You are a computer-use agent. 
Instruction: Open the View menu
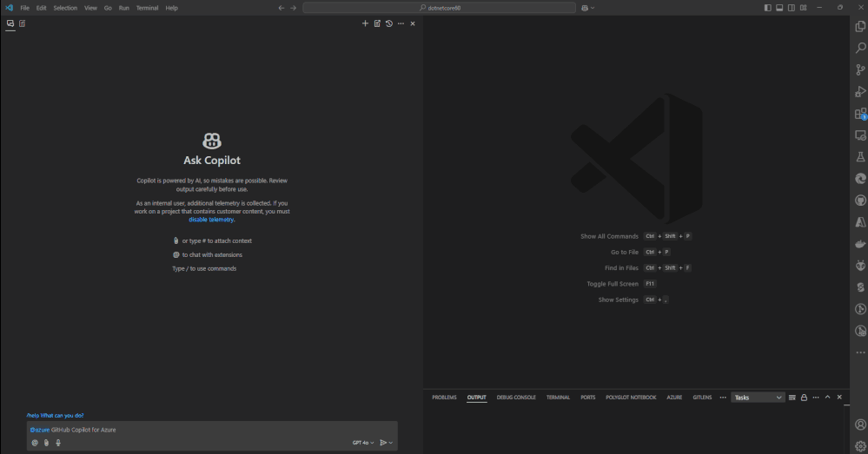90,8
